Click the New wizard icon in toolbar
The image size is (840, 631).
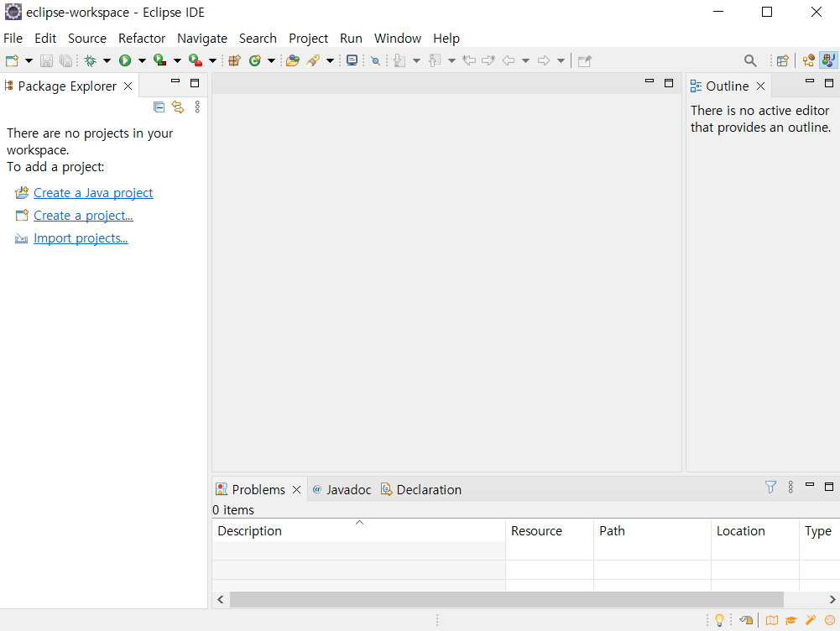click(x=13, y=60)
